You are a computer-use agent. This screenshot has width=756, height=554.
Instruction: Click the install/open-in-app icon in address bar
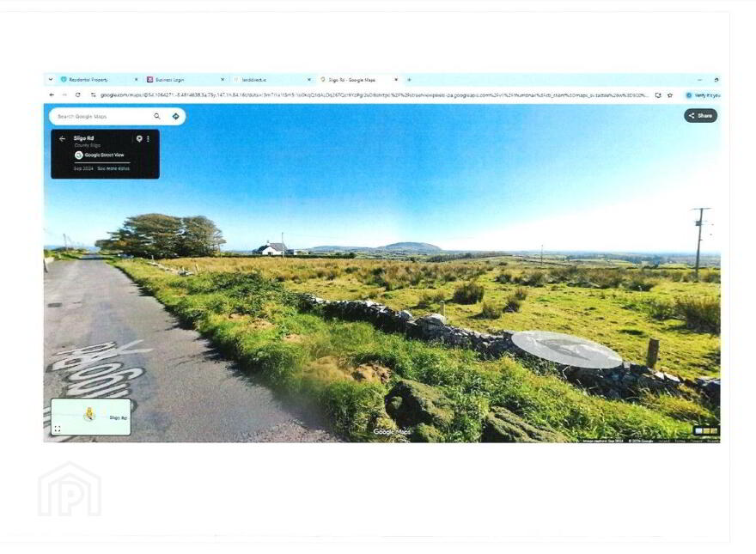click(658, 95)
